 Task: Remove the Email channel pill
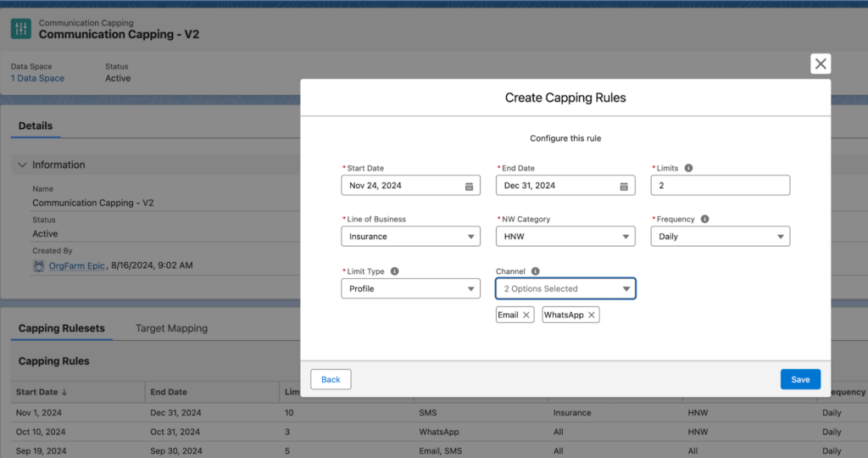pyautogui.click(x=526, y=315)
